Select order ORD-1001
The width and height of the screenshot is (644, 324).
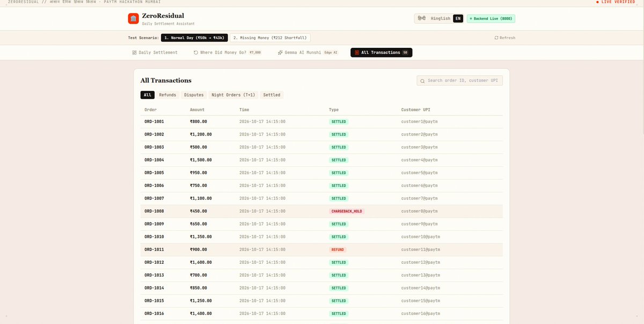(x=321, y=121)
